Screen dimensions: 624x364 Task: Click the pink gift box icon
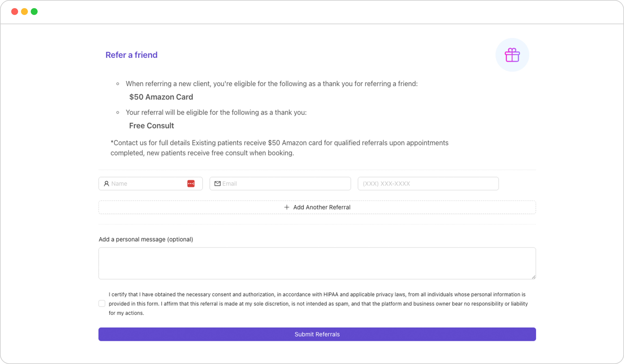point(512,55)
